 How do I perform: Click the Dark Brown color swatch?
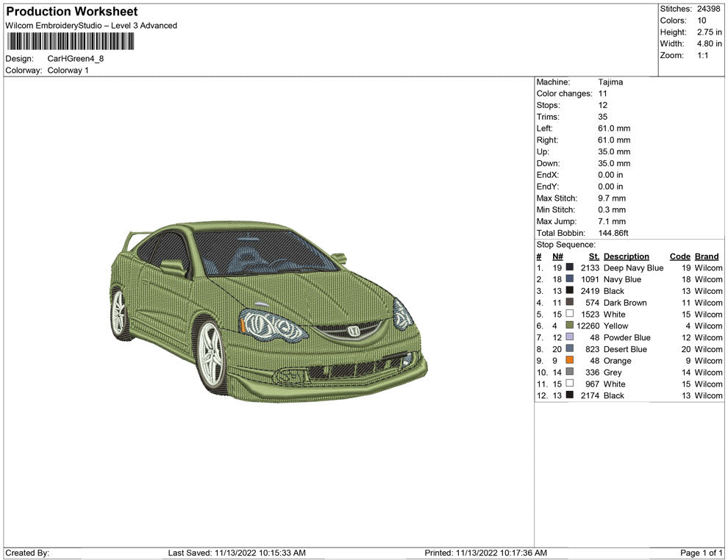570,303
